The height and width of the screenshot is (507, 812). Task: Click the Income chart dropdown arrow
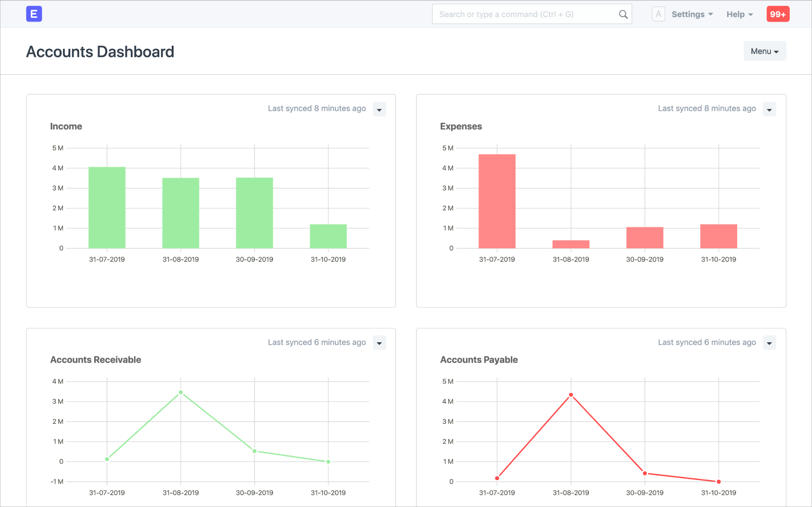tap(379, 109)
